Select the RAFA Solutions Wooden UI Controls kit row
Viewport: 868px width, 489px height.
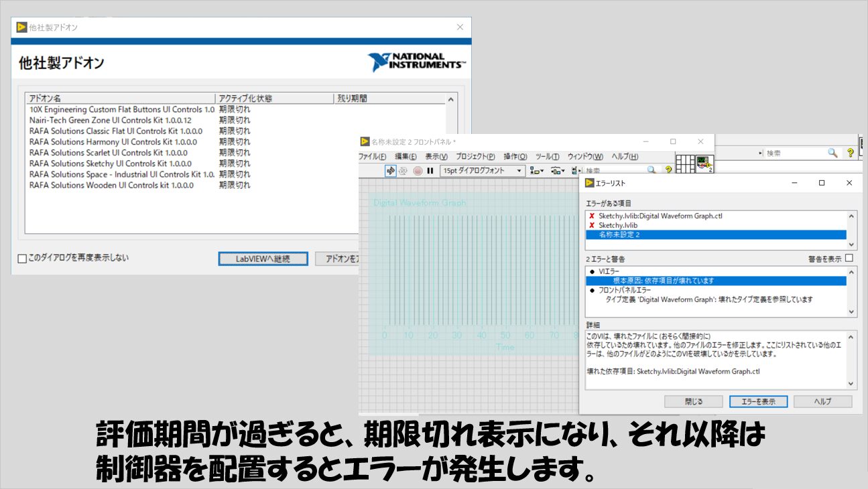236,185
